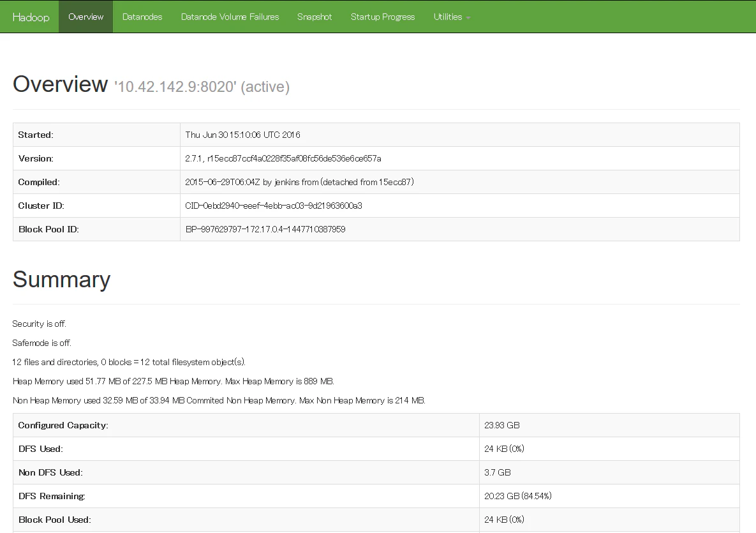Click the Cluster ID: row label

(x=41, y=206)
